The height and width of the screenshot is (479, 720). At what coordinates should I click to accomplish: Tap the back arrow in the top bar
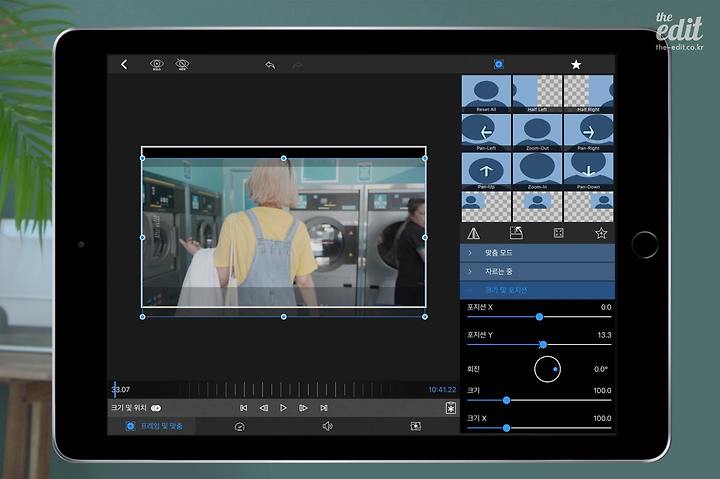tap(124, 64)
